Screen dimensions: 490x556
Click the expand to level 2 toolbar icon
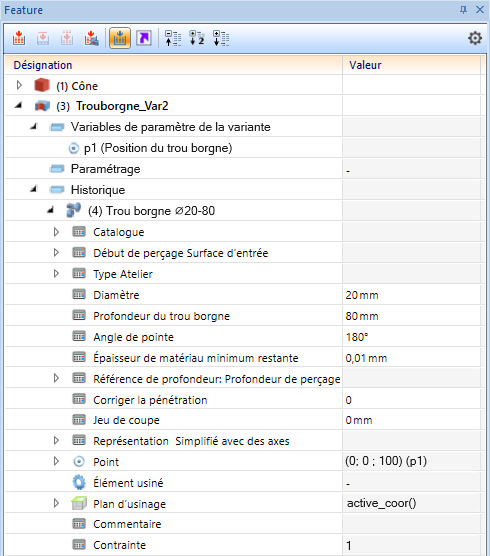197,38
